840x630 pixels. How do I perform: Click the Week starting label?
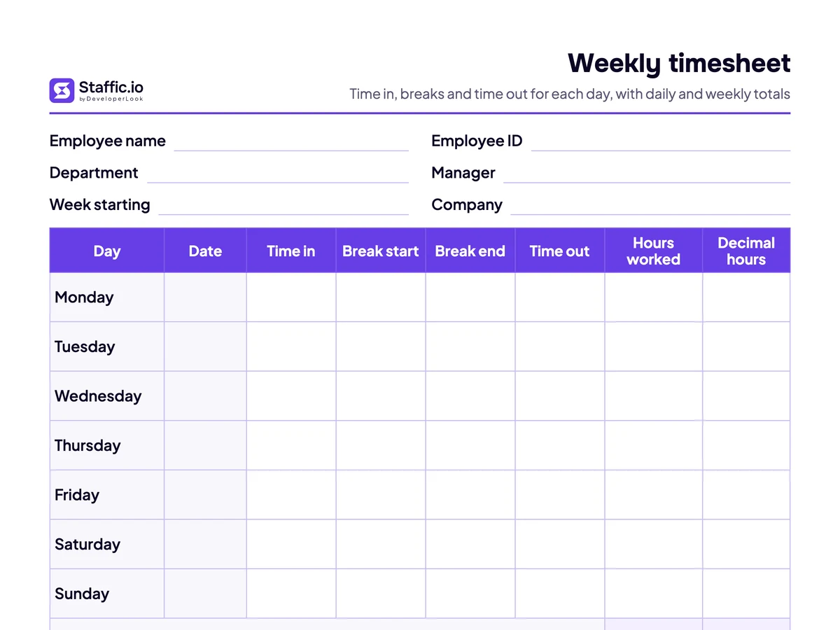point(99,204)
